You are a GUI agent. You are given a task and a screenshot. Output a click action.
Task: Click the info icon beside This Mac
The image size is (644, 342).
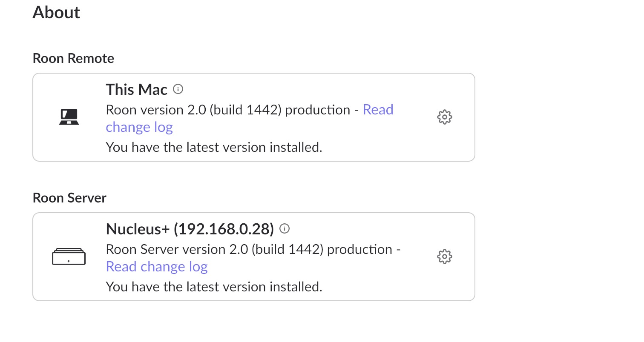click(x=178, y=89)
